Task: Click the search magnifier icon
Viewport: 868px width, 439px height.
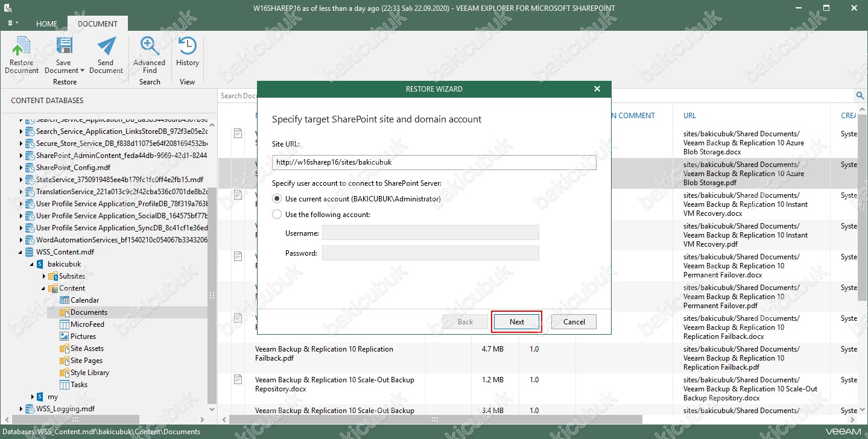Action: point(860,95)
